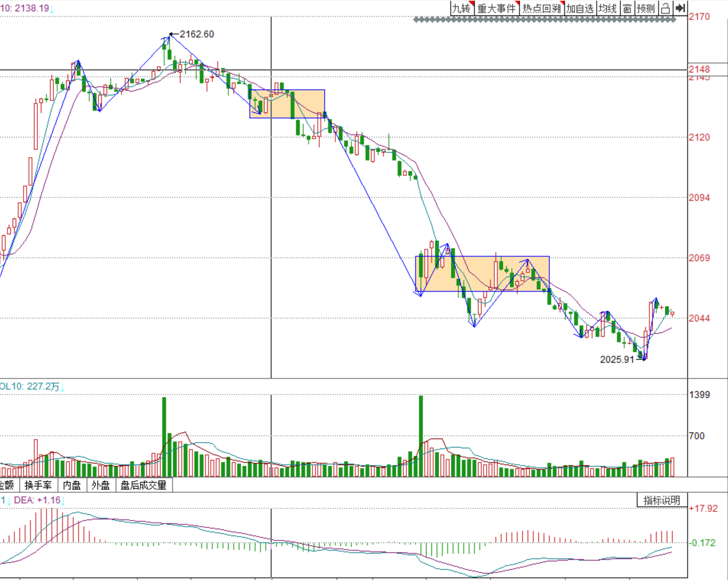Click the cyan arrow beside 2138.19
The height and width of the screenshot is (580, 728).
pos(52,9)
